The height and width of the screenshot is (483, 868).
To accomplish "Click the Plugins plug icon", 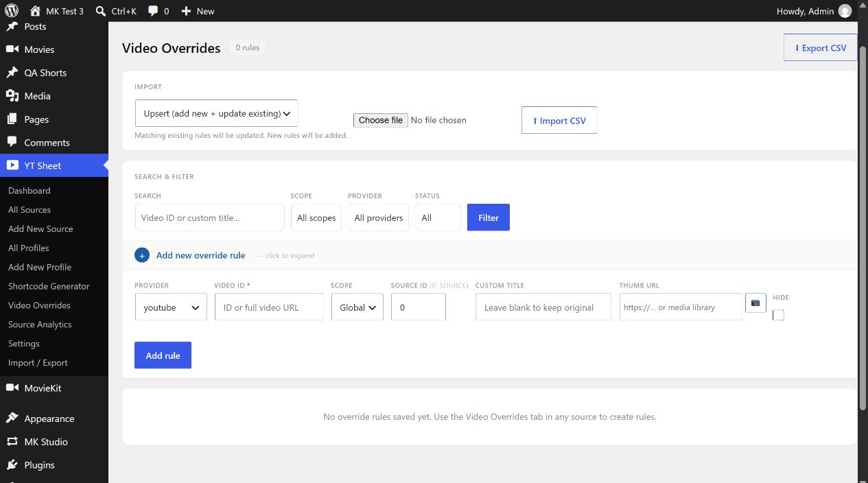I will [x=12, y=464].
